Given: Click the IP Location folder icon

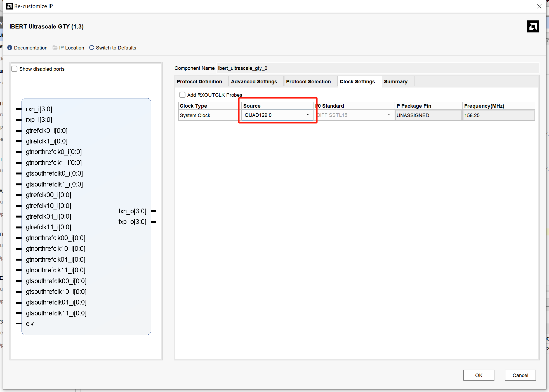Looking at the screenshot, I should [x=55, y=48].
